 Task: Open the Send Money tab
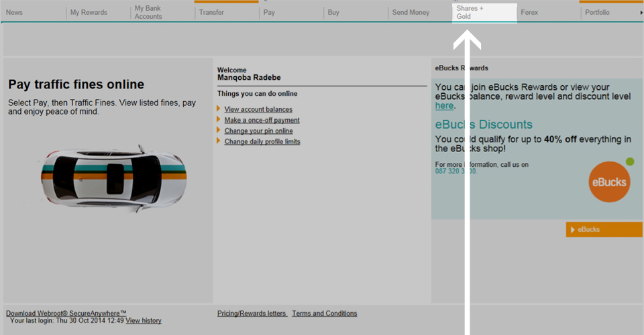coord(411,13)
